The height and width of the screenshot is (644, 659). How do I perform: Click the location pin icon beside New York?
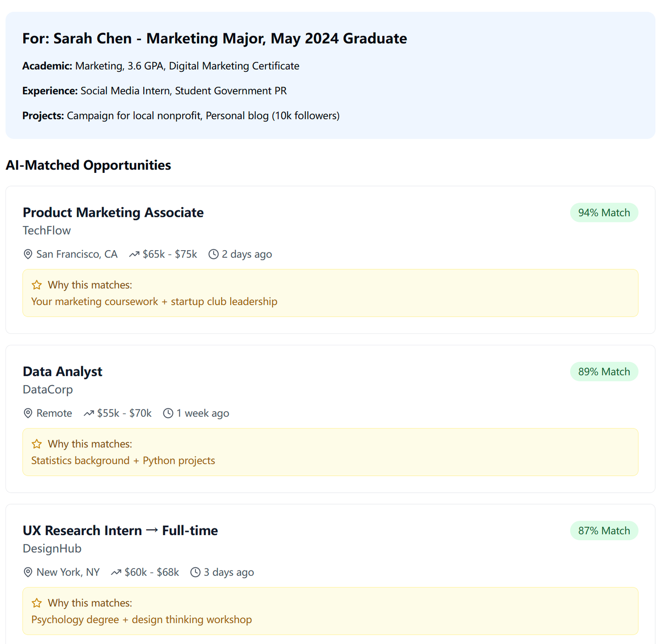point(28,573)
